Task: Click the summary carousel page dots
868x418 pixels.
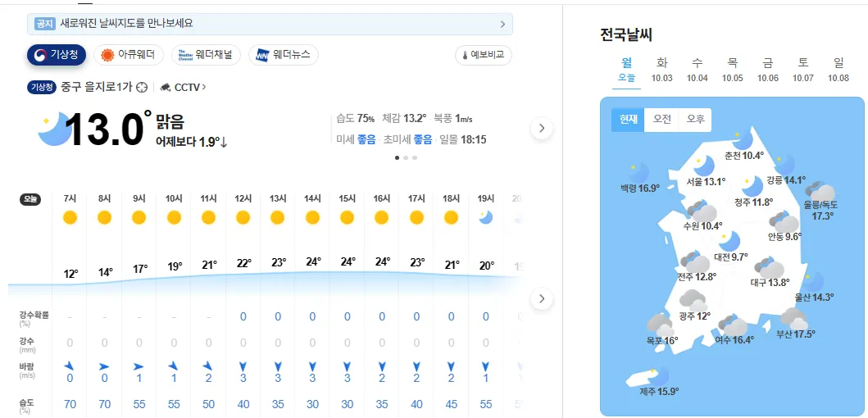Action: (x=406, y=157)
